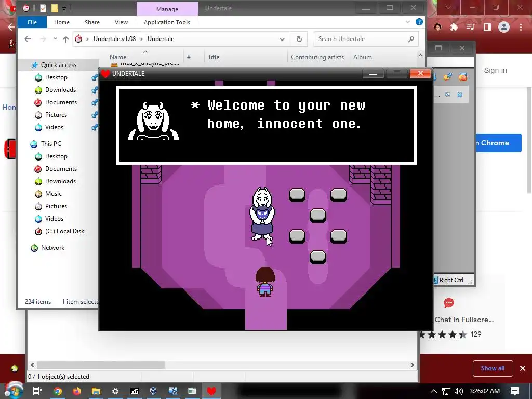Sort by the # column header
Viewport: 532px width, 399px height.
[189, 57]
